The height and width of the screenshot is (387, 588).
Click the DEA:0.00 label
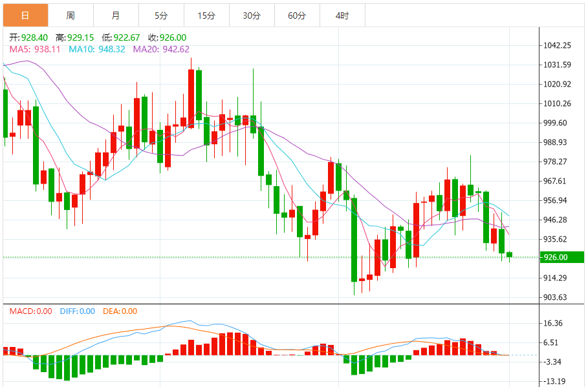(x=120, y=311)
